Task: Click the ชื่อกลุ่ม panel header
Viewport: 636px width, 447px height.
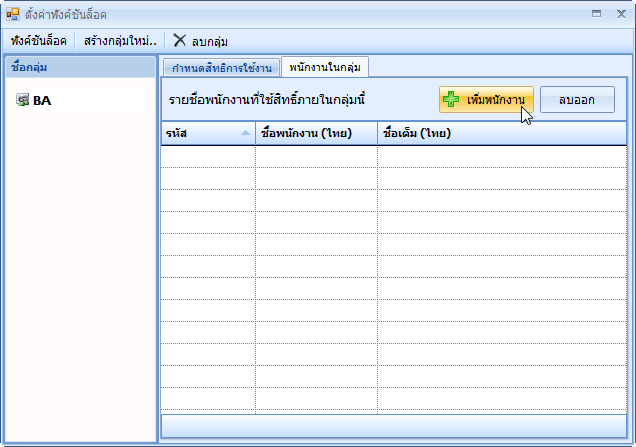Action: click(x=80, y=67)
